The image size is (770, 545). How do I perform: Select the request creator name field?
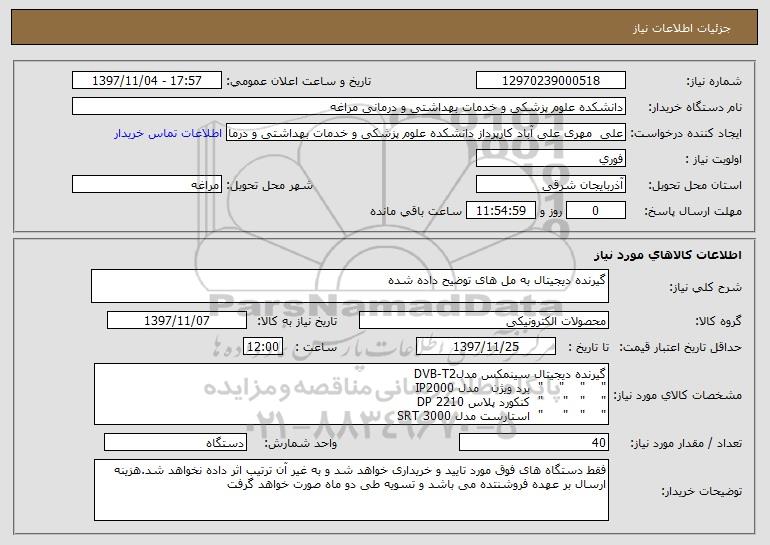point(426,132)
